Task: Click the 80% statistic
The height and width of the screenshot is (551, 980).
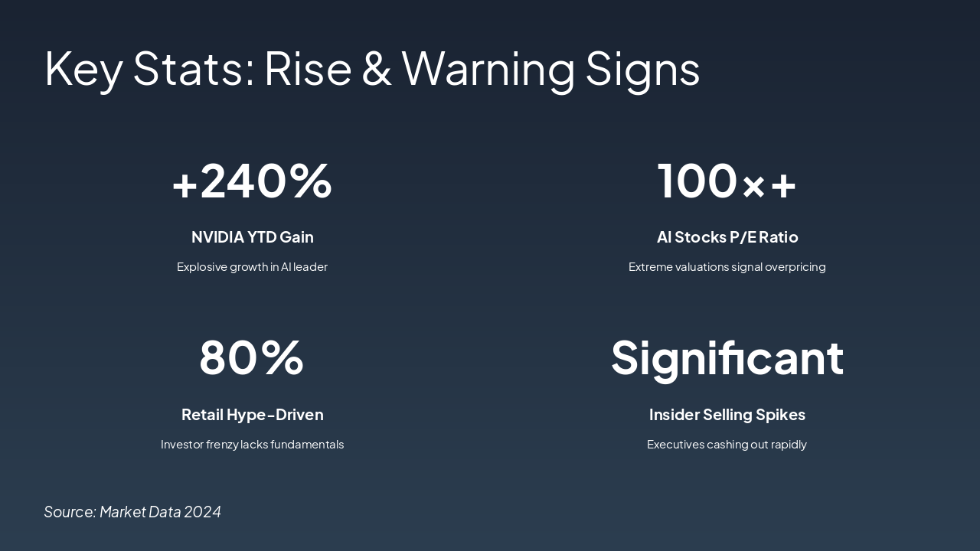Action: tap(252, 358)
